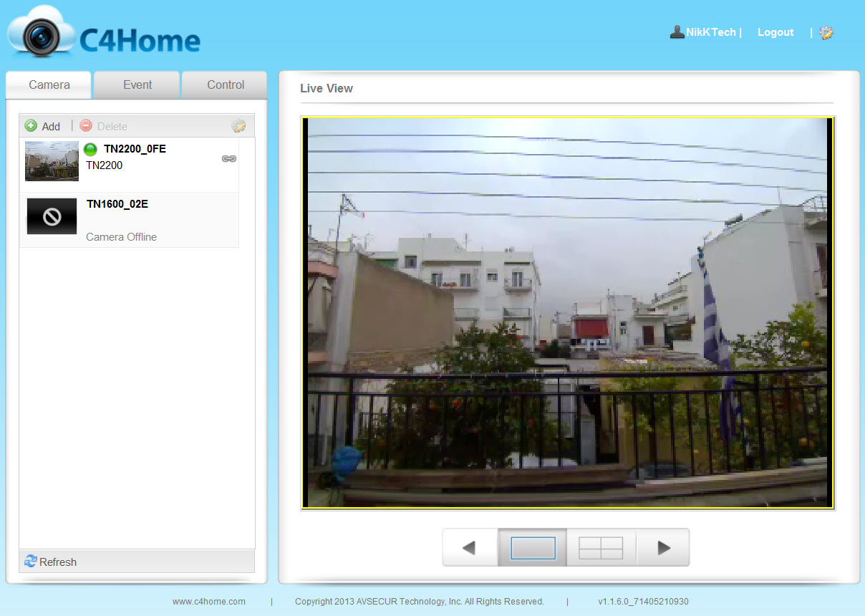The image size is (865, 616).
Task: Log out using the Logout link
Action: [x=775, y=32]
